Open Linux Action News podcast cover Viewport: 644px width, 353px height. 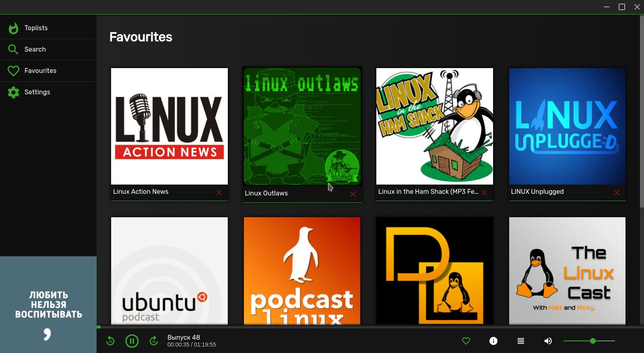click(x=169, y=126)
